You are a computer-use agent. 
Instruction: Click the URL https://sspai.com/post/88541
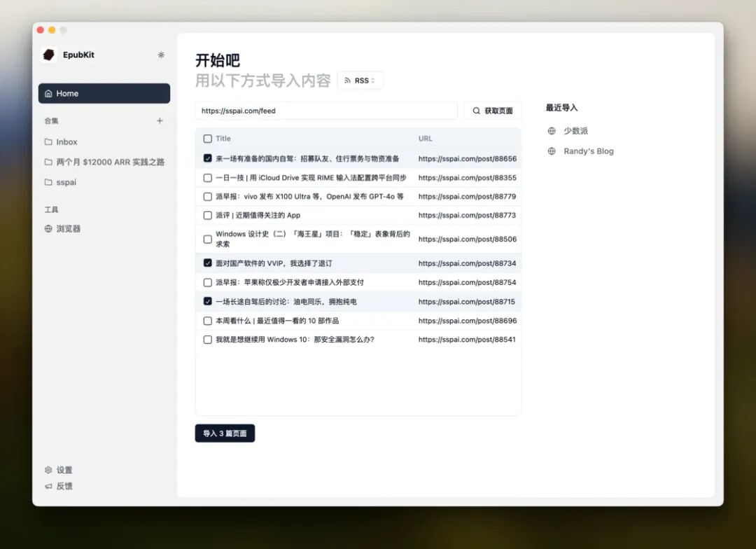click(467, 340)
